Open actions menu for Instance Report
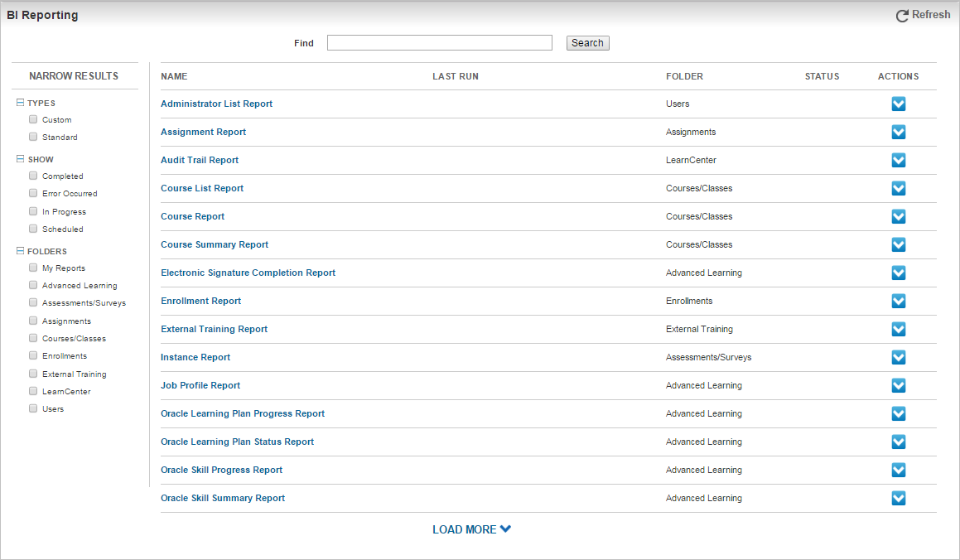This screenshot has height=560, width=960. tap(898, 357)
